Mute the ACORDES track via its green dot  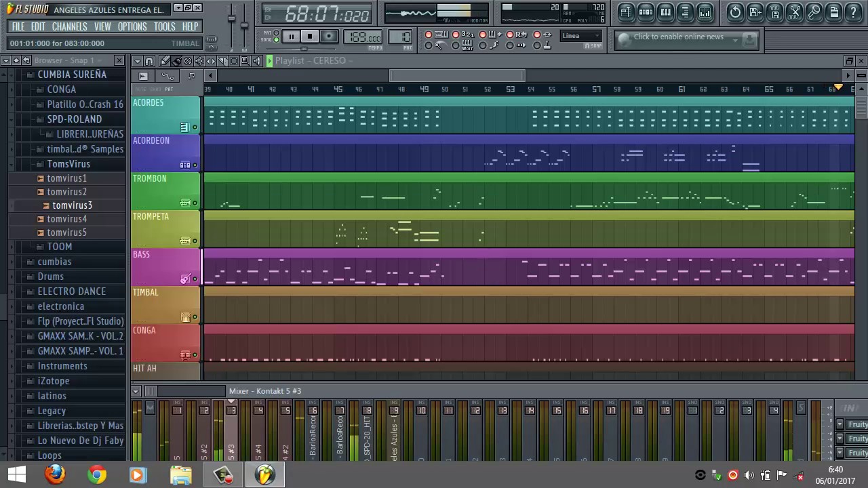coord(195,127)
